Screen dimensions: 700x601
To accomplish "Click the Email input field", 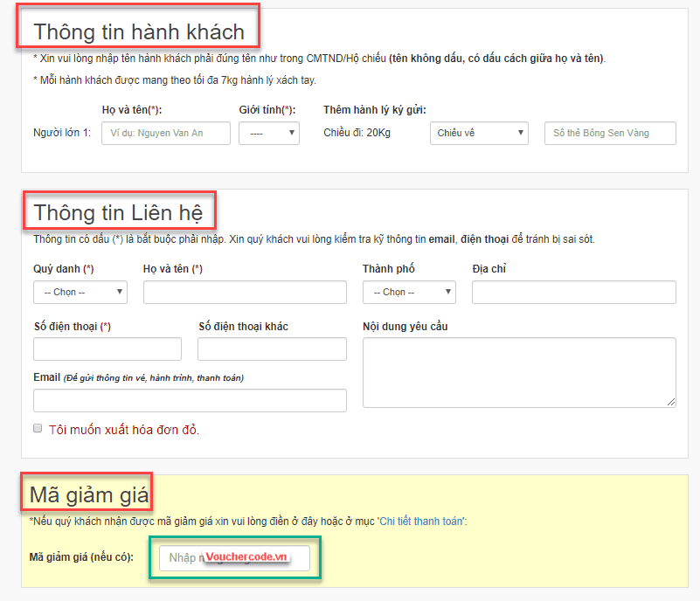I will [x=190, y=400].
